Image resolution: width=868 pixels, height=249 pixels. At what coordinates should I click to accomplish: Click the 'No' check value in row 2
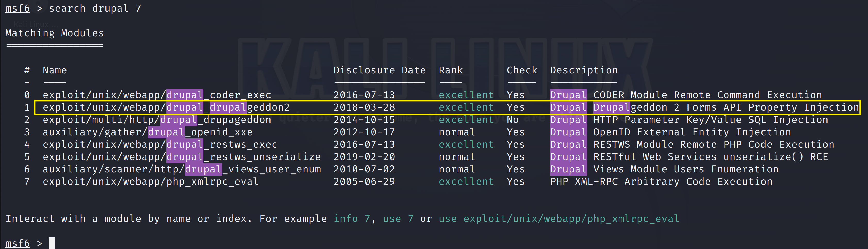512,120
